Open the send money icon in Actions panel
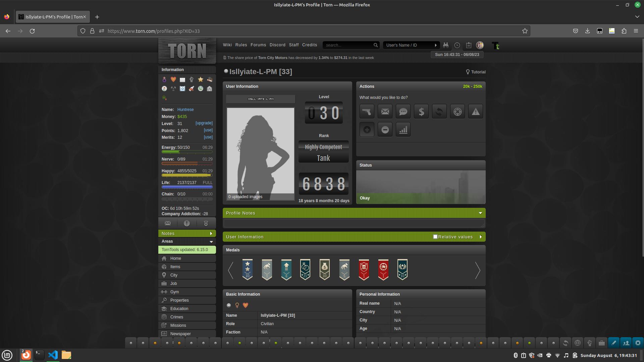The width and height of the screenshot is (644, 362). coord(421,111)
